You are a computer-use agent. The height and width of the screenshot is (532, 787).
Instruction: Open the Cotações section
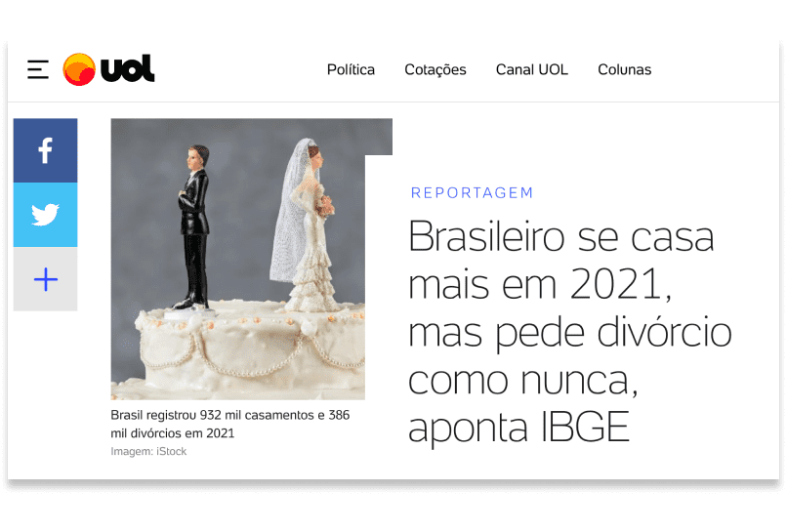(435, 69)
